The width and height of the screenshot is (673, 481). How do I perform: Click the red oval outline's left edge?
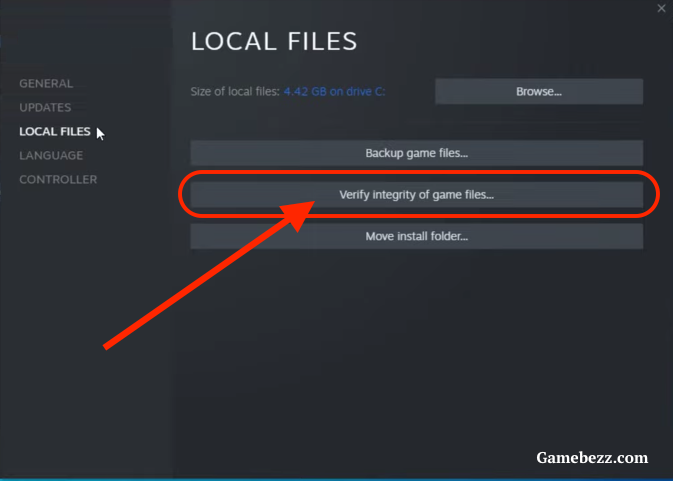click(x=180, y=194)
